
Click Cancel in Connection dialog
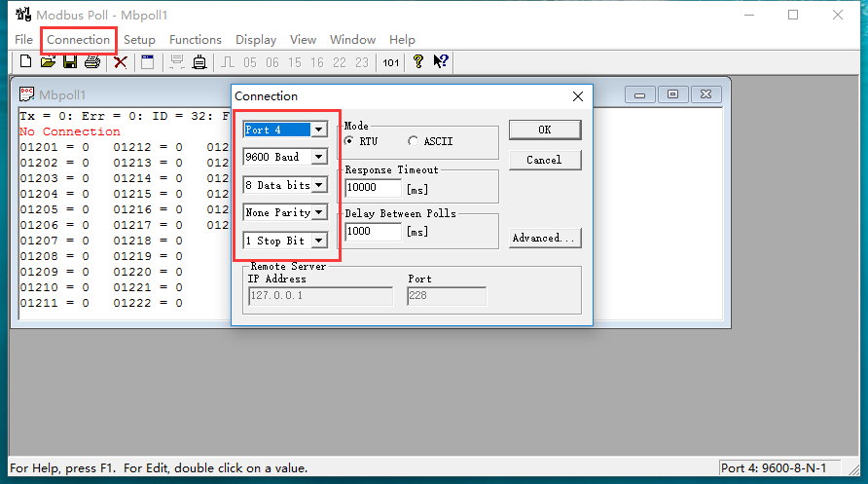point(545,160)
